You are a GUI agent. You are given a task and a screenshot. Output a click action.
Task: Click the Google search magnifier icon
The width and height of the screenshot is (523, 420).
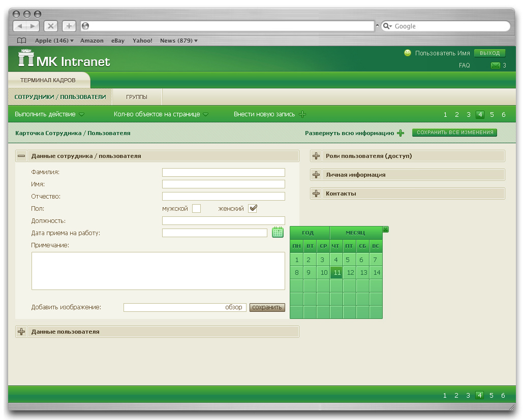click(387, 26)
